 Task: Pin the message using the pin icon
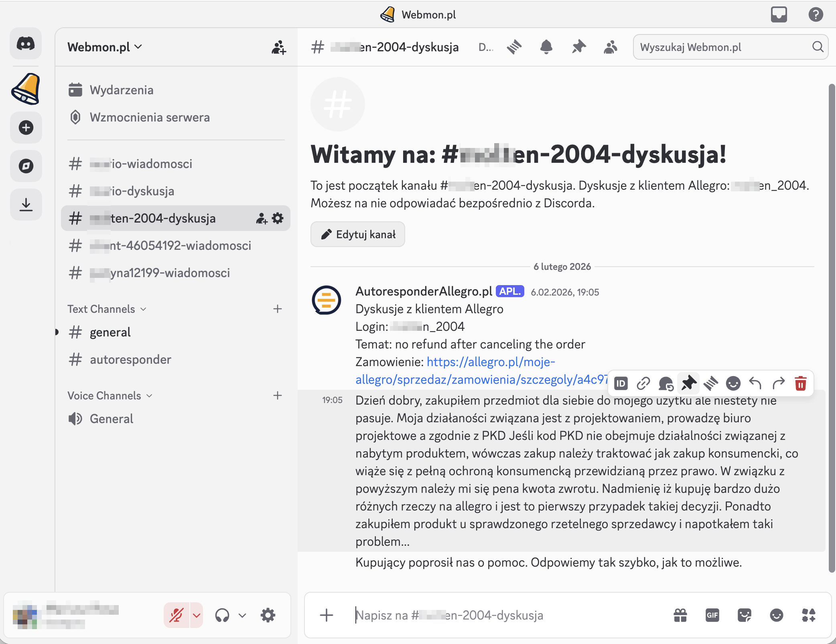[688, 383]
